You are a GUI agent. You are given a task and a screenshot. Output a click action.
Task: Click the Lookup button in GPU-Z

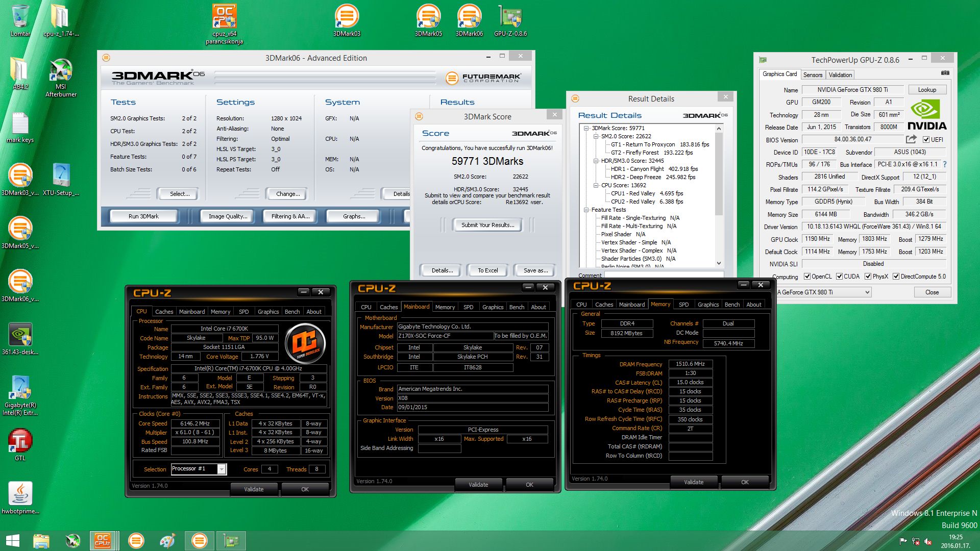point(927,89)
